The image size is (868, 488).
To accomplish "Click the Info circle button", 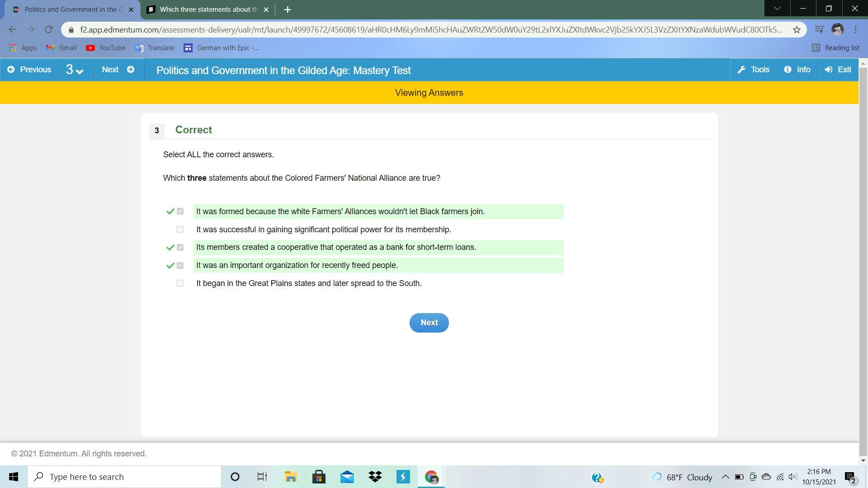I will coord(797,70).
